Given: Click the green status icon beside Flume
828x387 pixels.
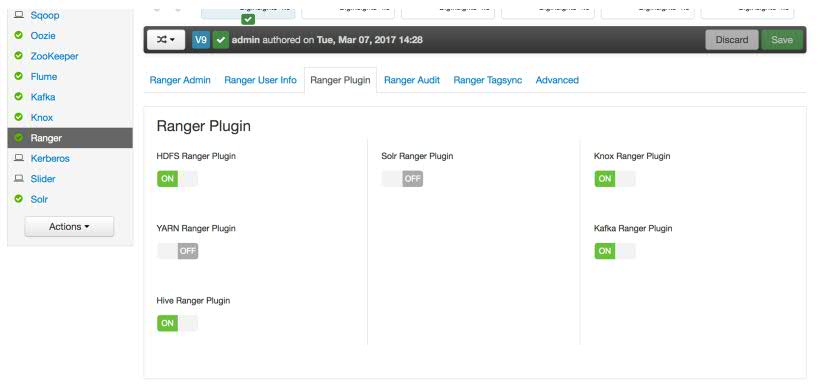Looking at the screenshot, I should 18,77.
